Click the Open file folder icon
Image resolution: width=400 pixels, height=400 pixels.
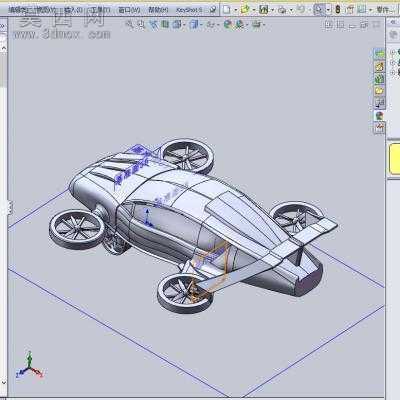(x=245, y=10)
